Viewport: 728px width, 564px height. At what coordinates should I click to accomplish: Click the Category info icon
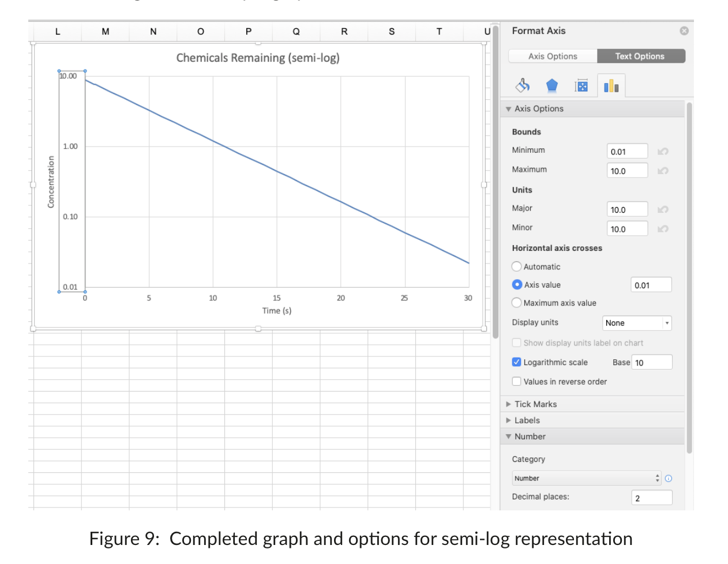[x=669, y=479]
